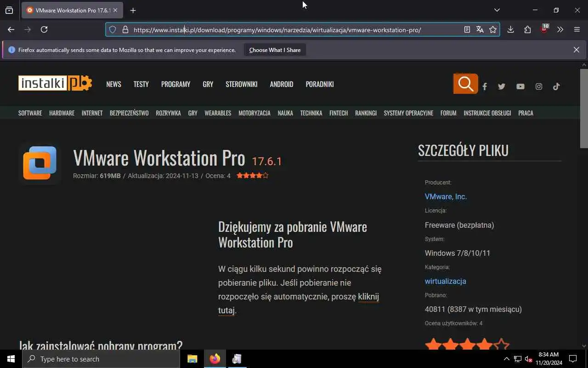Rate with the large user rating stars
Viewport: 588px width, 368px height.
click(x=467, y=344)
